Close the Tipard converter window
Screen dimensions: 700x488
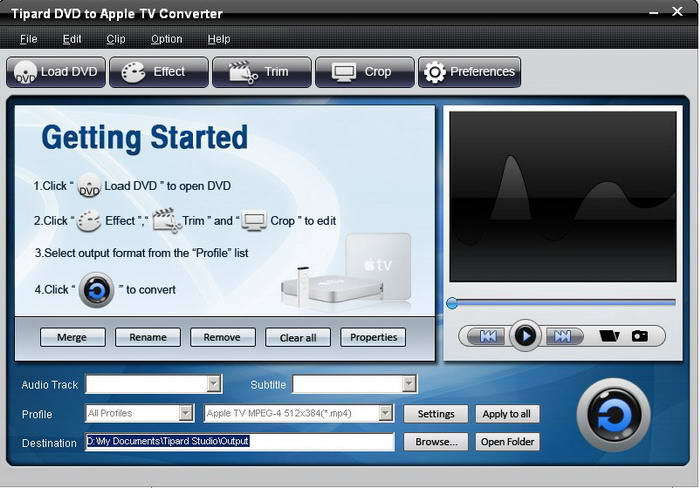[x=677, y=12]
